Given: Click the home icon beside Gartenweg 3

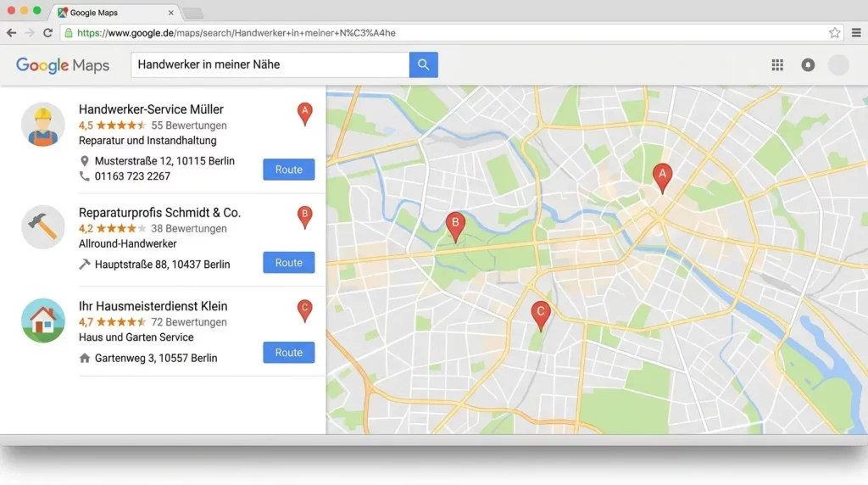Looking at the screenshot, I should pos(84,358).
